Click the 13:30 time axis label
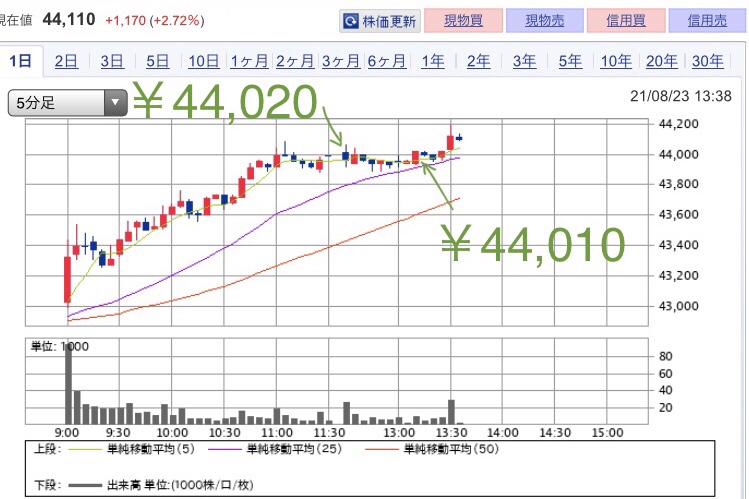Screen dimensions: 749x499 (x=451, y=433)
